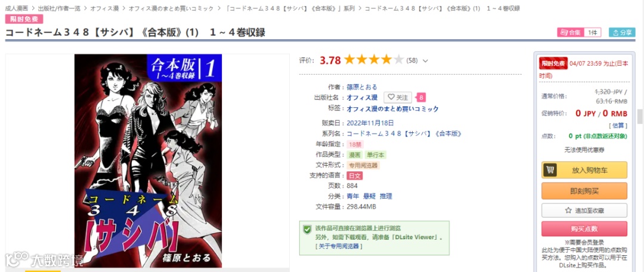Click the 购买点数 button
This screenshot has height=272, width=644.
click(x=584, y=229)
